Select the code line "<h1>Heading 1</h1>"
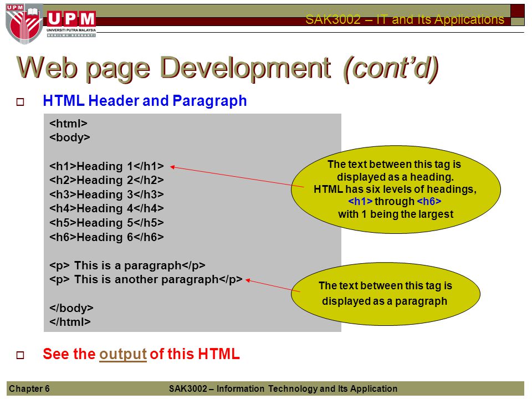532x399 pixels. point(106,166)
